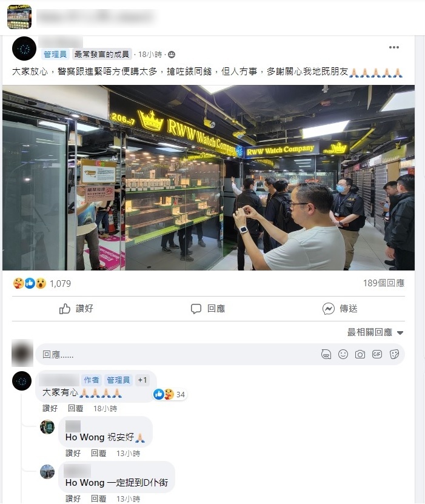Click the group thumbnail at page top
Viewport: 425px width, 504px height.
coord(19,17)
